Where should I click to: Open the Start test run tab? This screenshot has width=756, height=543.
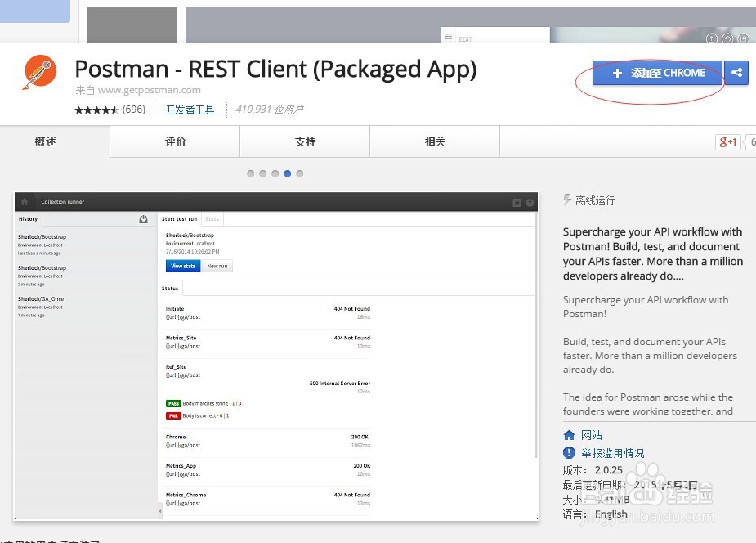pyautogui.click(x=179, y=219)
